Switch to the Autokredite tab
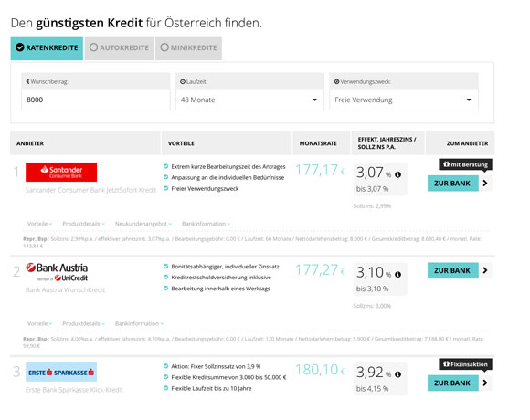Screen dimensions: 530x420 [x=119, y=48]
